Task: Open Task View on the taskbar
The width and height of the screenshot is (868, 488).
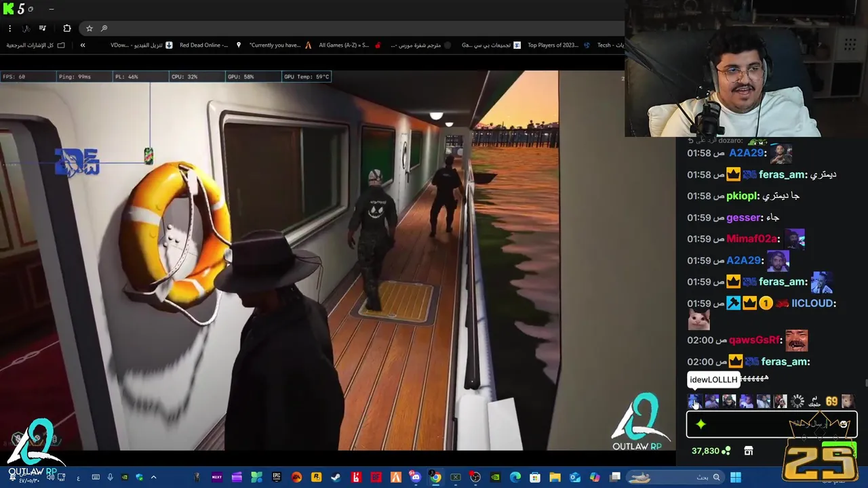Action: click(615, 477)
